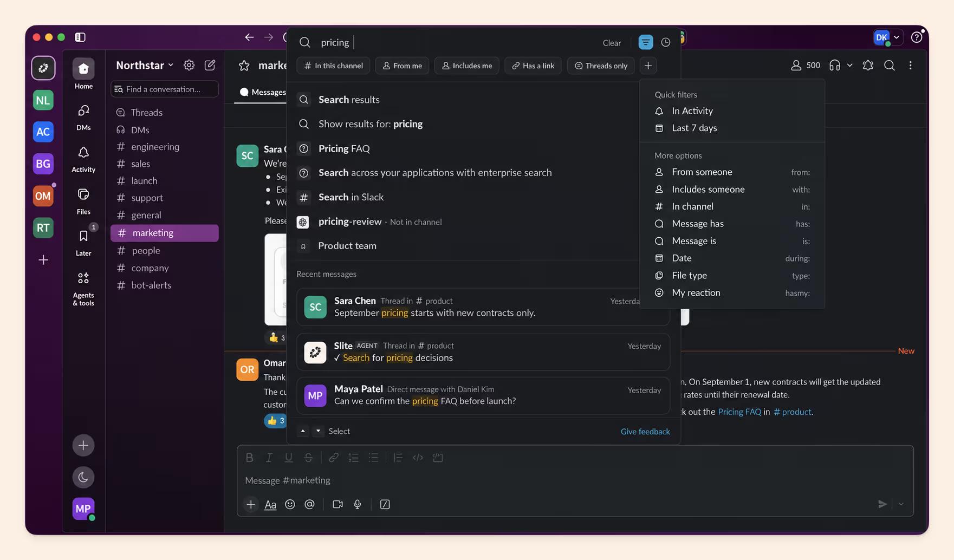This screenshot has height=560, width=954.
Task: Record an audio clip microphone icon
Action: coord(358,504)
